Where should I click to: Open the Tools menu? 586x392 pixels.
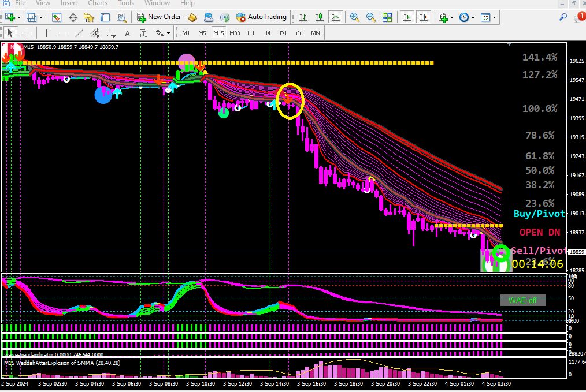click(x=126, y=3)
